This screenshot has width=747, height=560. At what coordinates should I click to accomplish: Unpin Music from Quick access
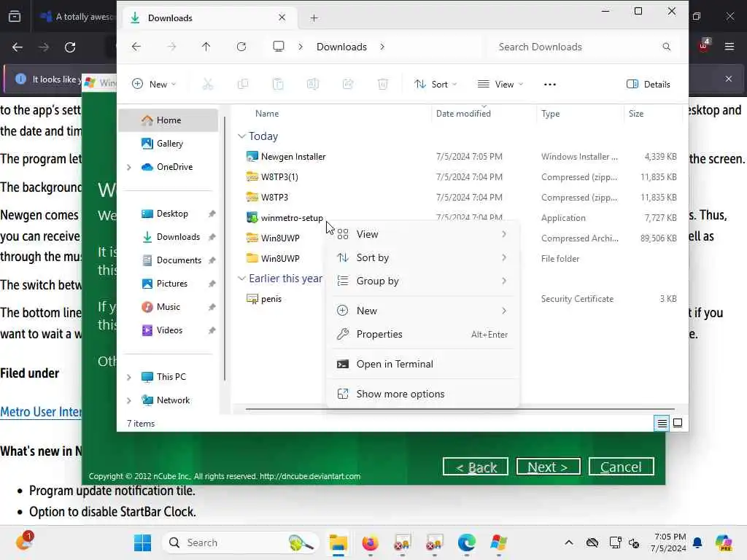click(x=212, y=307)
